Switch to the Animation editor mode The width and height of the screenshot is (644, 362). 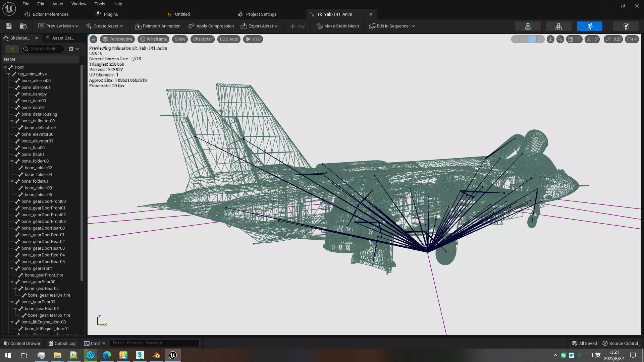point(589,26)
